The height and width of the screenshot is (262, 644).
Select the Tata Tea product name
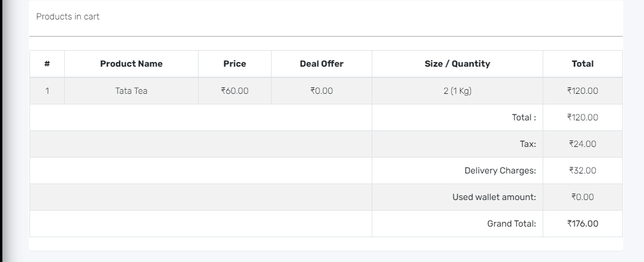point(131,91)
